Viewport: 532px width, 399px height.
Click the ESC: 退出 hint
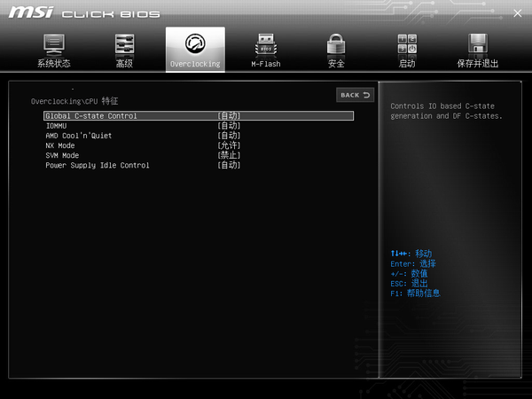[x=409, y=284]
